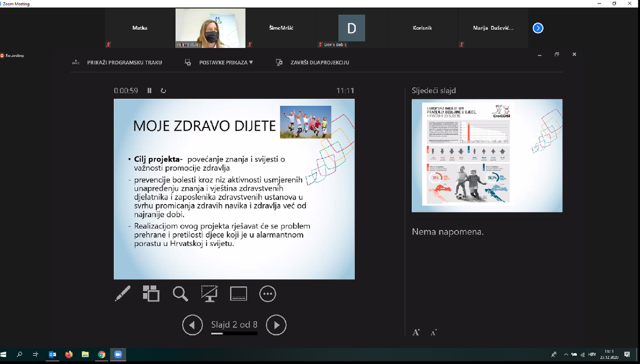The width and height of the screenshot is (640, 364).
Task: Show hidden system tray icons chevron
Action: (x=565, y=354)
